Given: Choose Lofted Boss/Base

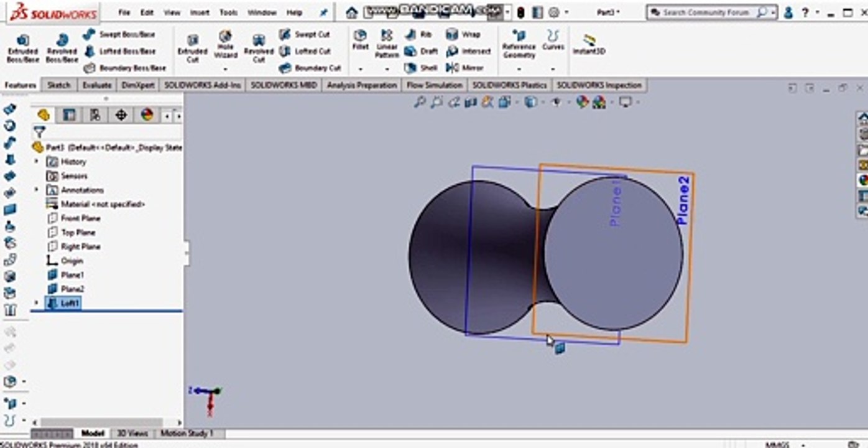Looking at the screenshot, I should [119, 51].
